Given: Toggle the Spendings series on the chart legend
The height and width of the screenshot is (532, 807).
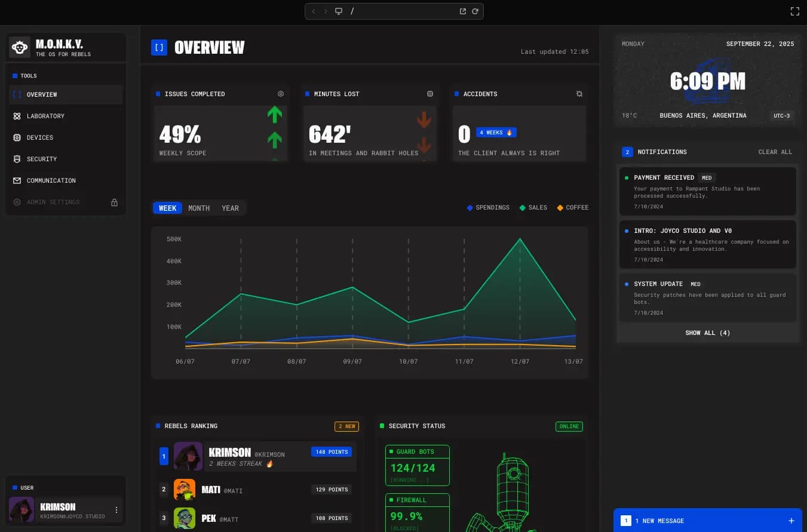Looking at the screenshot, I should pos(488,208).
